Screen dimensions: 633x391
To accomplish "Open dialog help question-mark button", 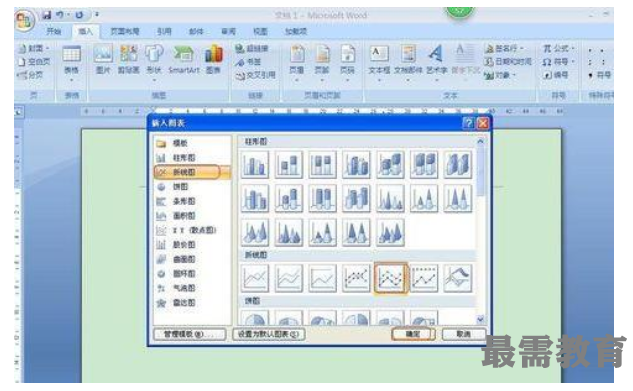I will pos(468,123).
